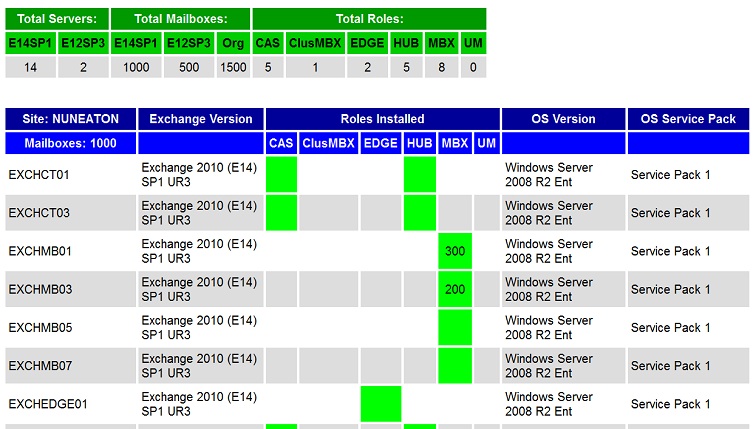Viewport: 756px width, 429px height.
Task: Select server name EXCHEDGE01
Action: coord(48,404)
